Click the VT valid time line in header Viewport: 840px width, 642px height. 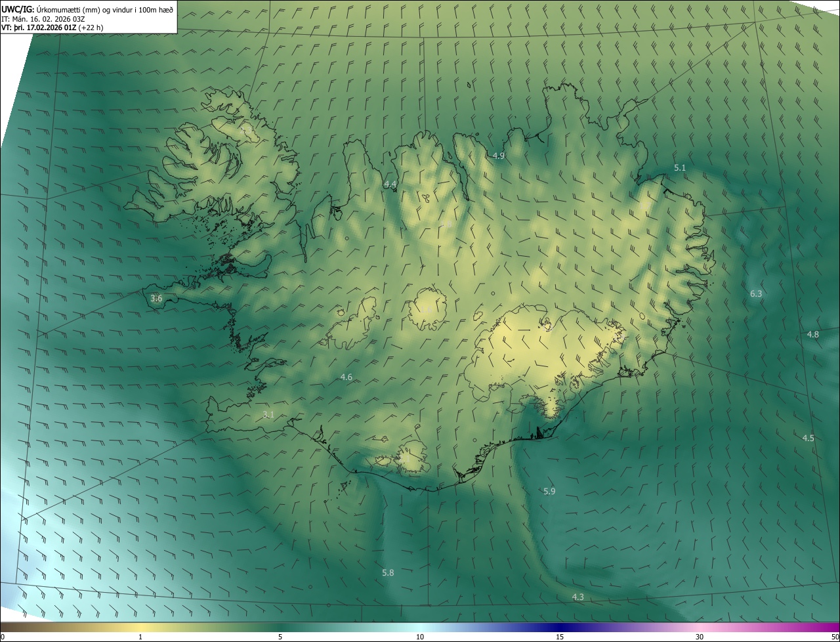point(52,28)
